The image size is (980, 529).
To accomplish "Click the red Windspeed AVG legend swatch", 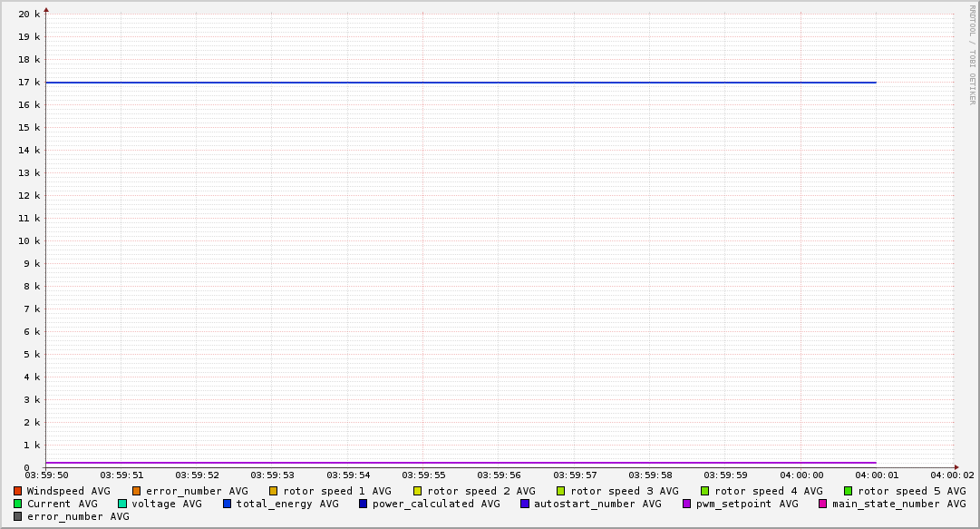I will (x=17, y=491).
